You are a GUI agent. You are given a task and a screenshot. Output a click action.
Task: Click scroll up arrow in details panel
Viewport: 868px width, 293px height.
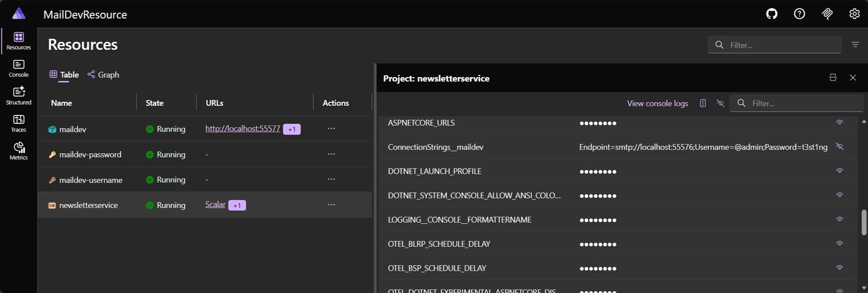pyautogui.click(x=864, y=121)
